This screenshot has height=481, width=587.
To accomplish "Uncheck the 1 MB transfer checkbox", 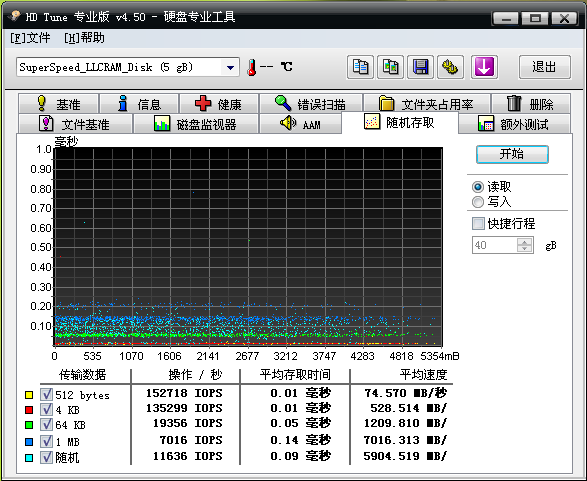I will point(46,441).
